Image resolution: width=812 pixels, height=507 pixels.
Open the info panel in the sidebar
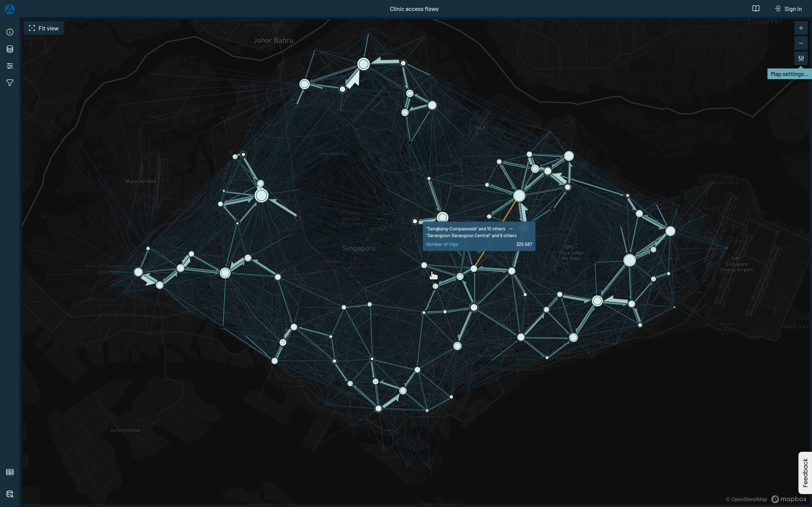click(10, 32)
